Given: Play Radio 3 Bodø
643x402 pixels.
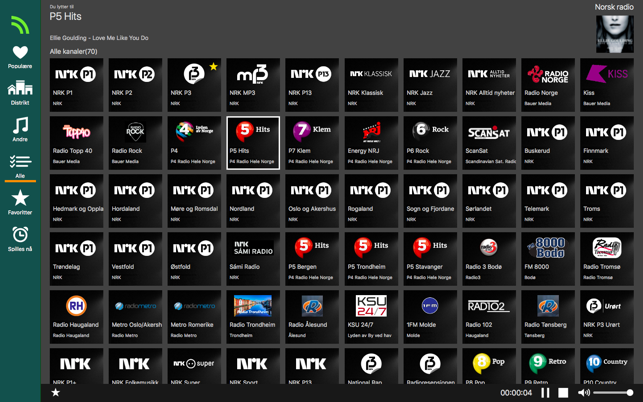Looking at the screenshot, I should click(x=489, y=259).
